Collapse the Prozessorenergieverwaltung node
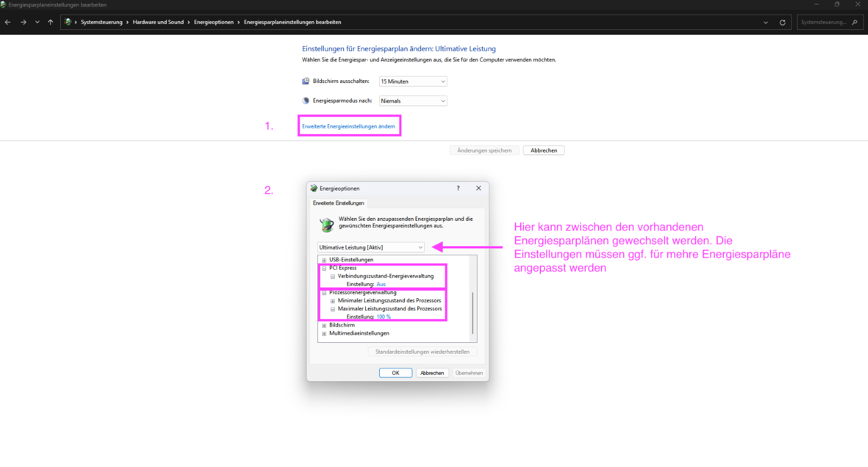The height and width of the screenshot is (467, 868). click(x=324, y=292)
